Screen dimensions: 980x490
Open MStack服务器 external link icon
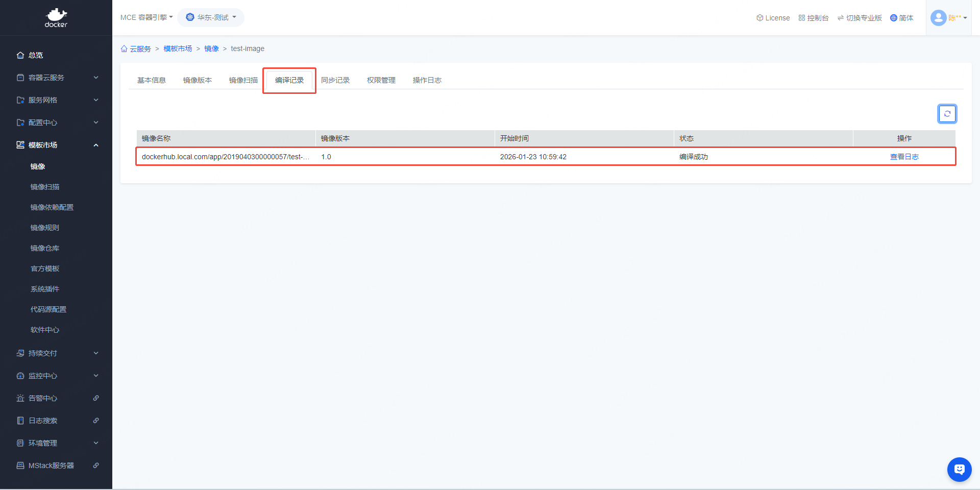pos(96,465)
